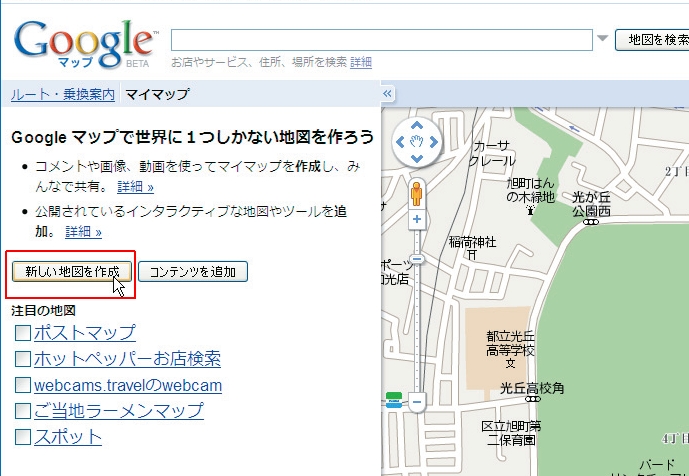The image size is (689, 476).
Task: Open 詳細 link after みんなで共有
Action: [x=135, y=187]
